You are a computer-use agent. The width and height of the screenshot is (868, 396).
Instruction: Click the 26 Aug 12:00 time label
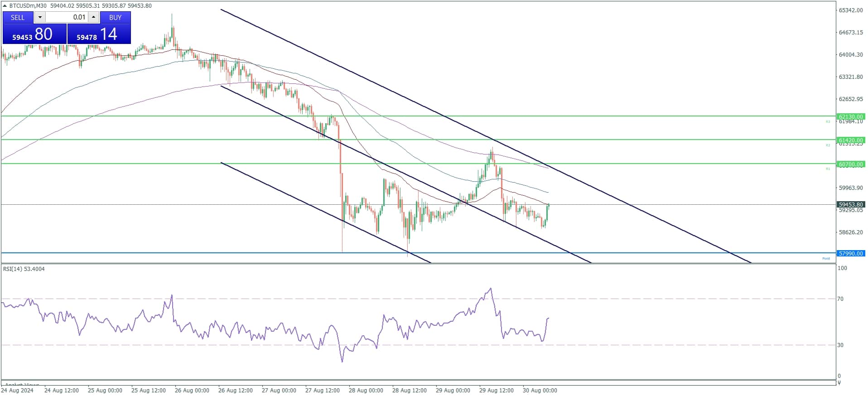pos(236,390)
